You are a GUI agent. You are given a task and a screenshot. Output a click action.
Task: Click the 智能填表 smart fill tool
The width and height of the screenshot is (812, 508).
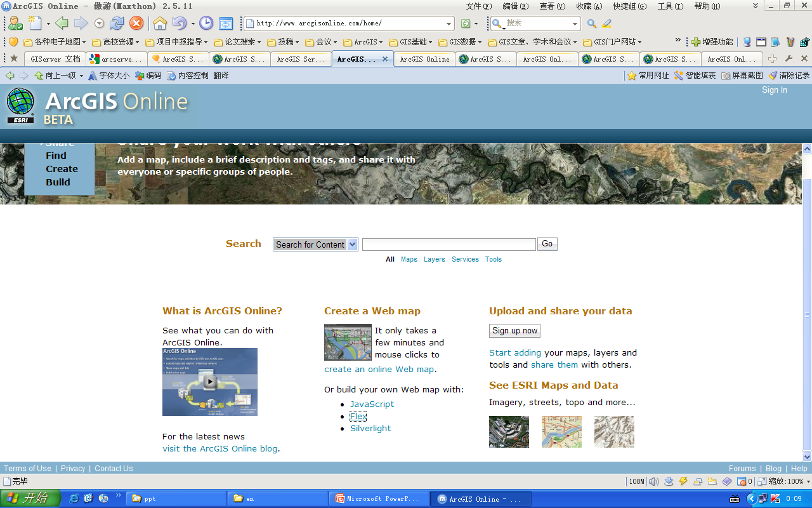point(695,75)
